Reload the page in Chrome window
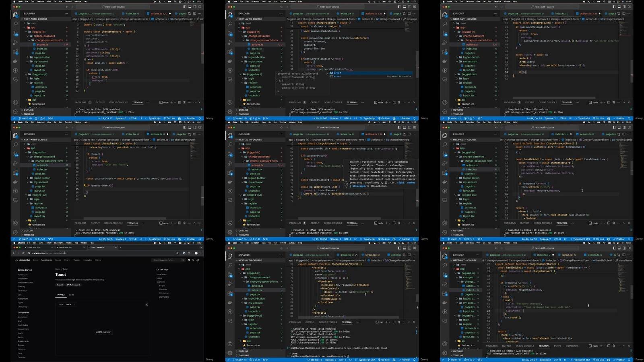 click(x=23, y=253)
